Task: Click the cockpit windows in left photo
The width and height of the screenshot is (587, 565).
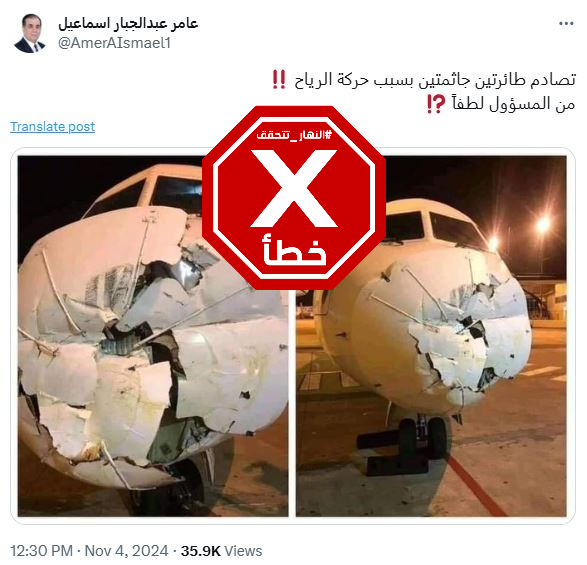Action: point(146,197)
